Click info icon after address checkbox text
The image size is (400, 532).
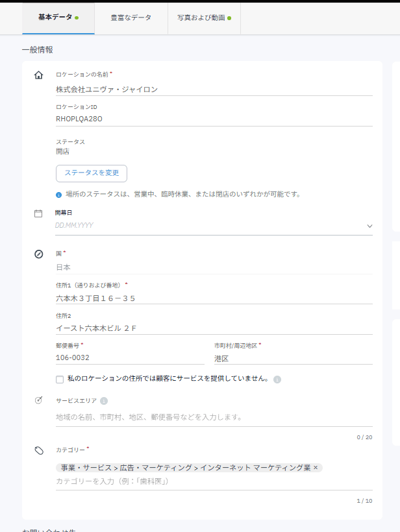[x=277, y=379]
